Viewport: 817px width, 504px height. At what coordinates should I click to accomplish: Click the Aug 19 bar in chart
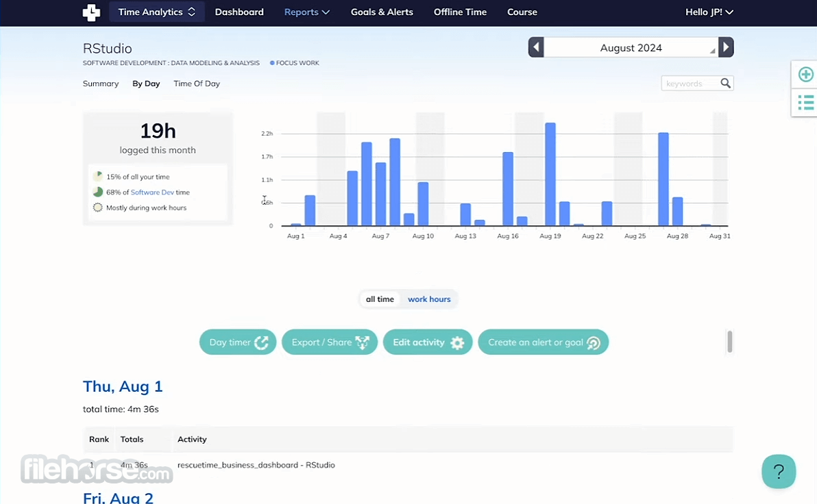tap(550, 174)
